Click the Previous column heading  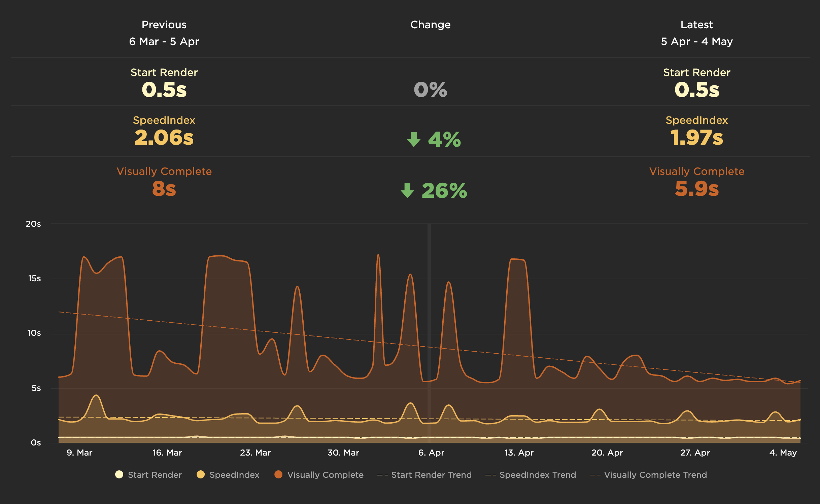164,25
